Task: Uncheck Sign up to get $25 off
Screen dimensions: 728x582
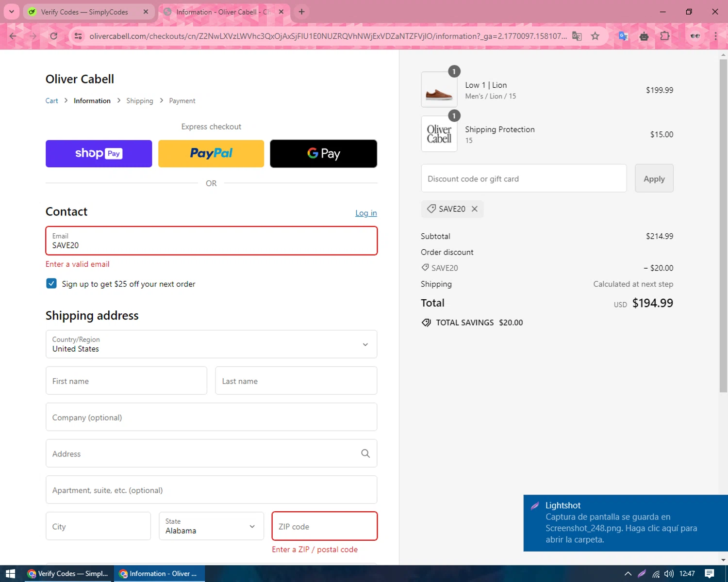Action: [51, 284]
